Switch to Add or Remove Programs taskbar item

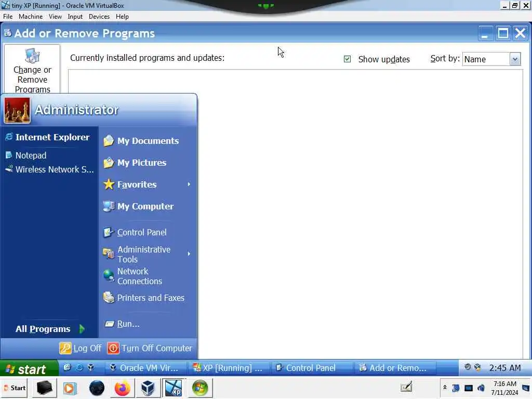(x=394, y=368)
